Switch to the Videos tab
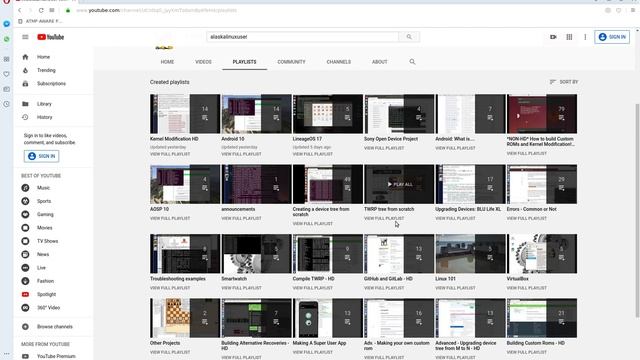 [x=203, y=62]
